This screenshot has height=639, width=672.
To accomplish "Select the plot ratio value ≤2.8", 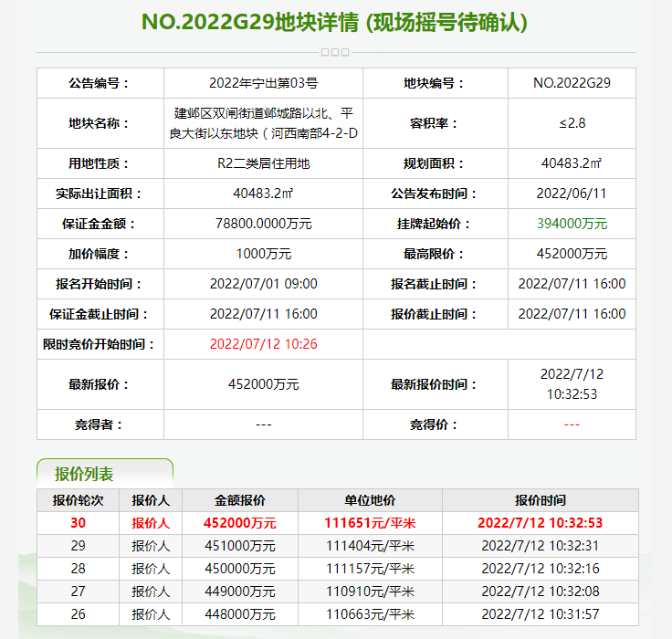I will 572,123.
